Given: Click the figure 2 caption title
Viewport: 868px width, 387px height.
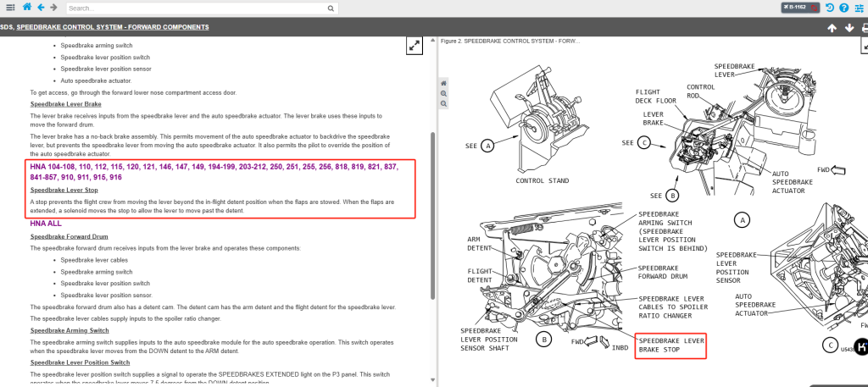Looking at the screenshot, I should (x=510, y=41).
